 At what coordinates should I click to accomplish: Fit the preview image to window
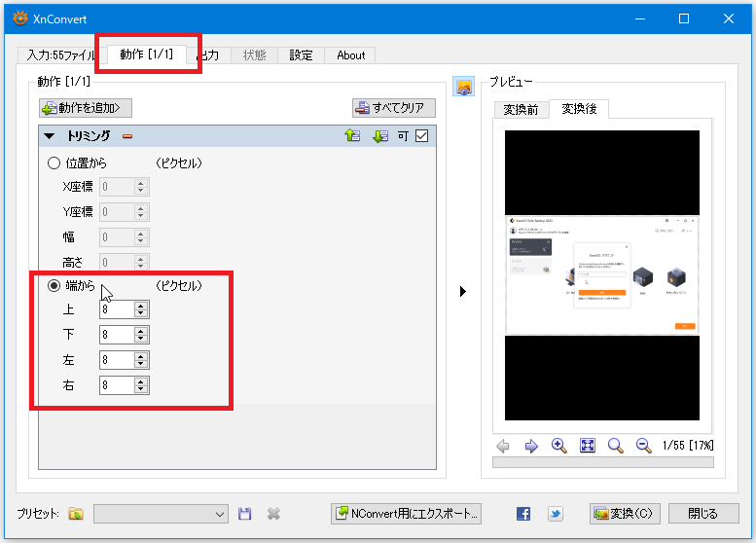(588, 446)
